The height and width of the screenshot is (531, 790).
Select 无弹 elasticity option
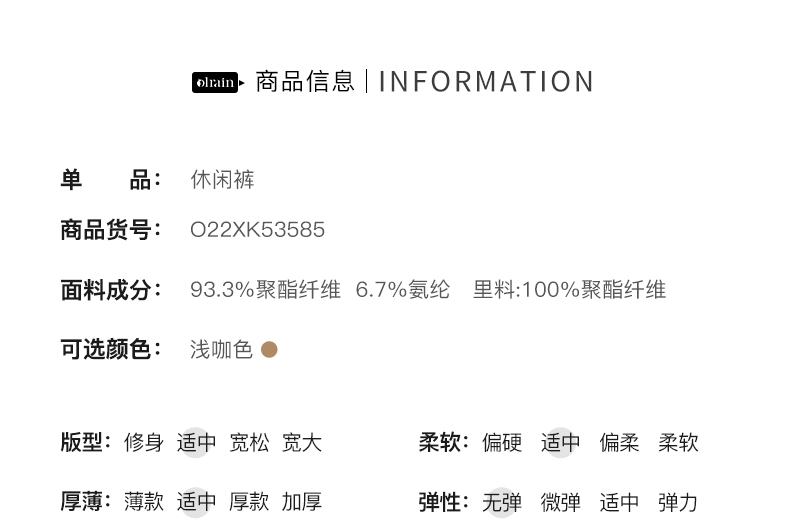502,501
